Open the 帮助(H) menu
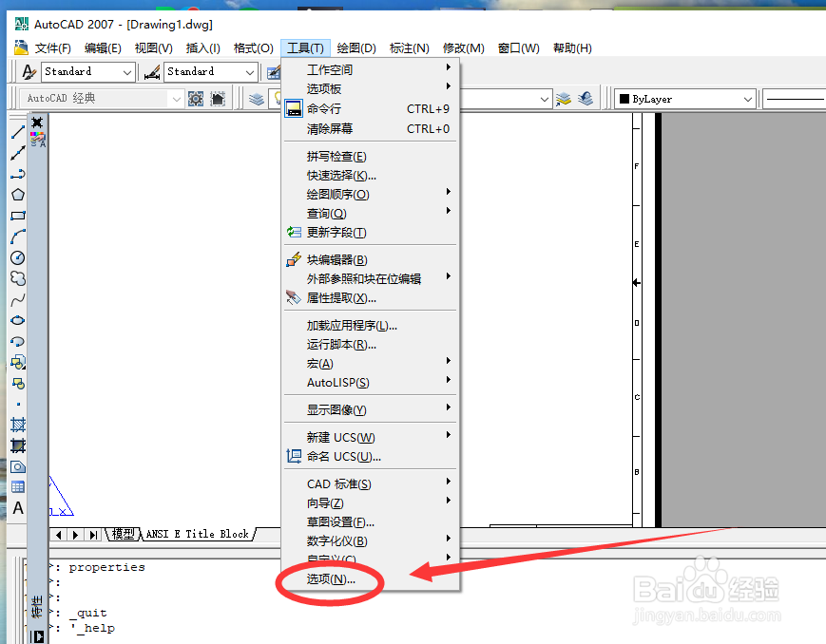This screenshot has width=826, height=644. (572, 47)
